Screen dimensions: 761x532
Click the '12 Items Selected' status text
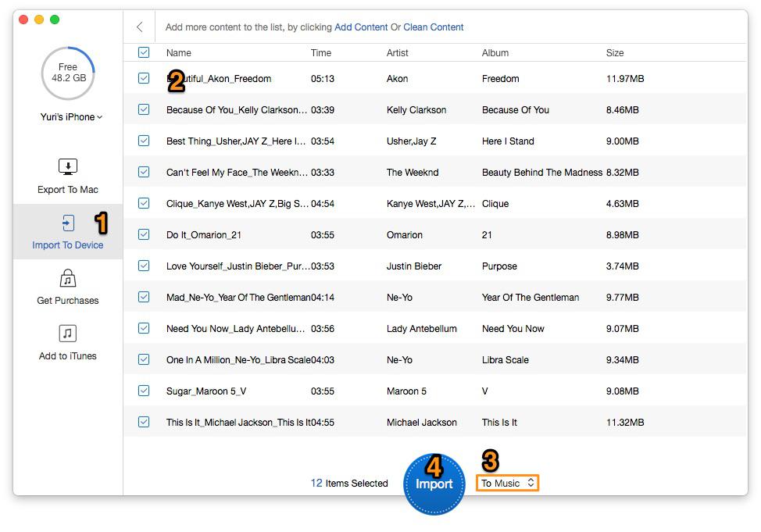pos(349,483)
